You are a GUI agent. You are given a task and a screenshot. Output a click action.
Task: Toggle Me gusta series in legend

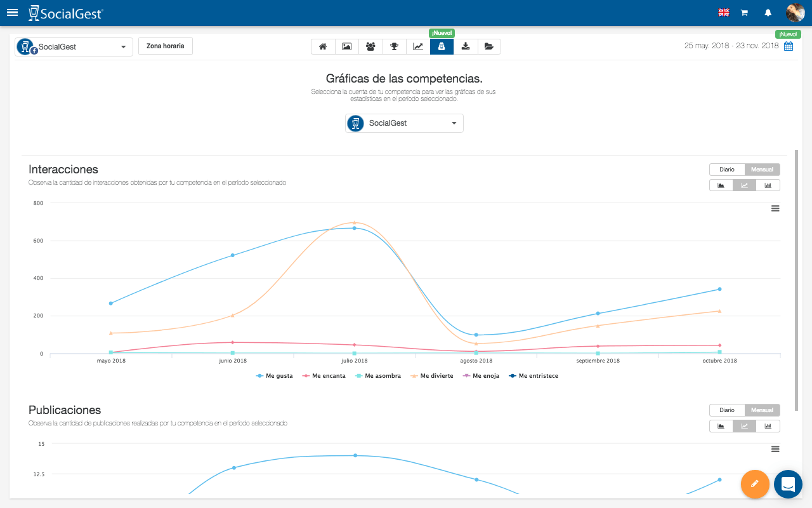[x=275, y=376]
